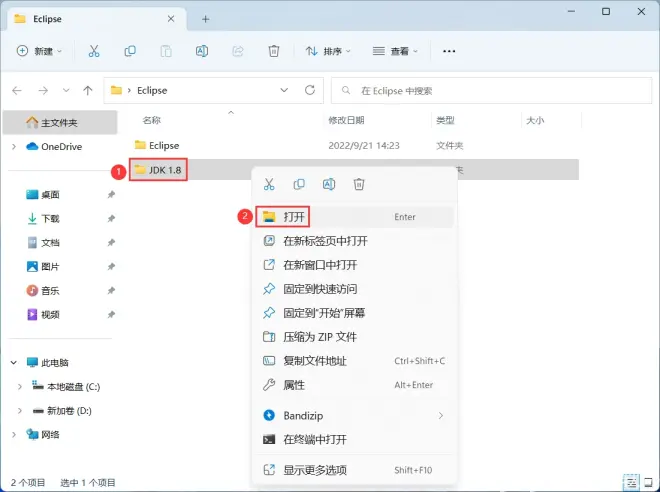Select 显示更多选项
660x492 pixels.
coord(354,470)
